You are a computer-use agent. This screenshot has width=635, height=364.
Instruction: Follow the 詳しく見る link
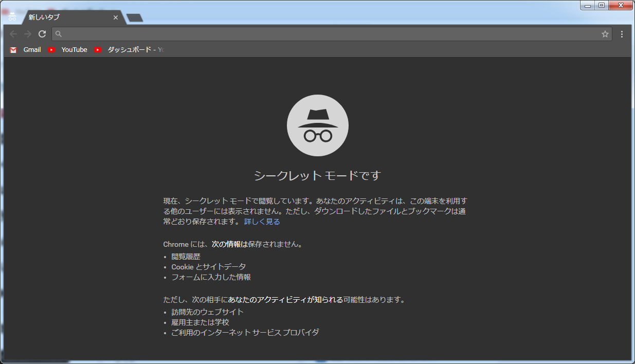[x=262, y=222]
